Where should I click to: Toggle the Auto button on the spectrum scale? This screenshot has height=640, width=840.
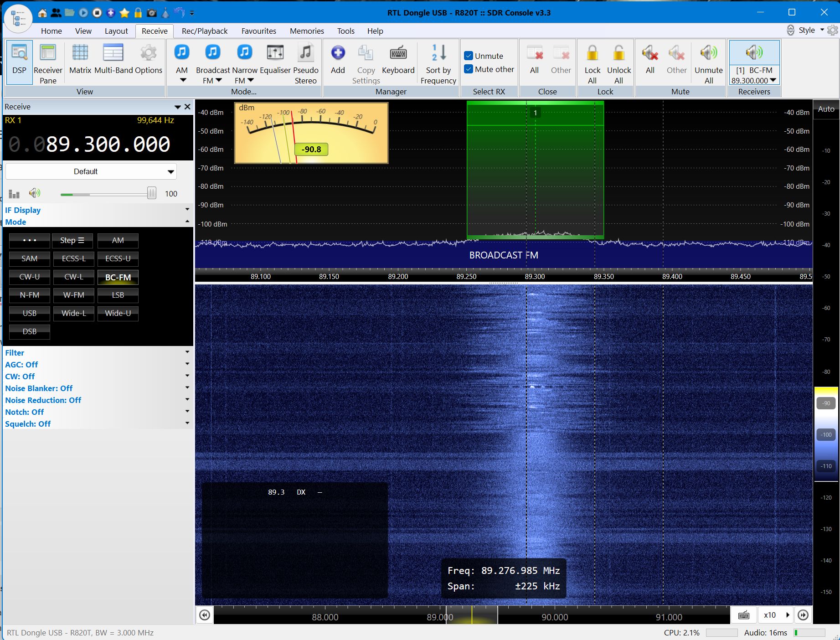pos(826,109)
